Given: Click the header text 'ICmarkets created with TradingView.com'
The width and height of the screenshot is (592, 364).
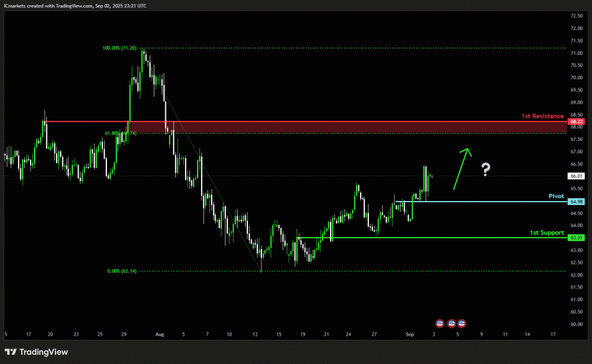Looking at the screenshot, I should (x=49, y=6).
